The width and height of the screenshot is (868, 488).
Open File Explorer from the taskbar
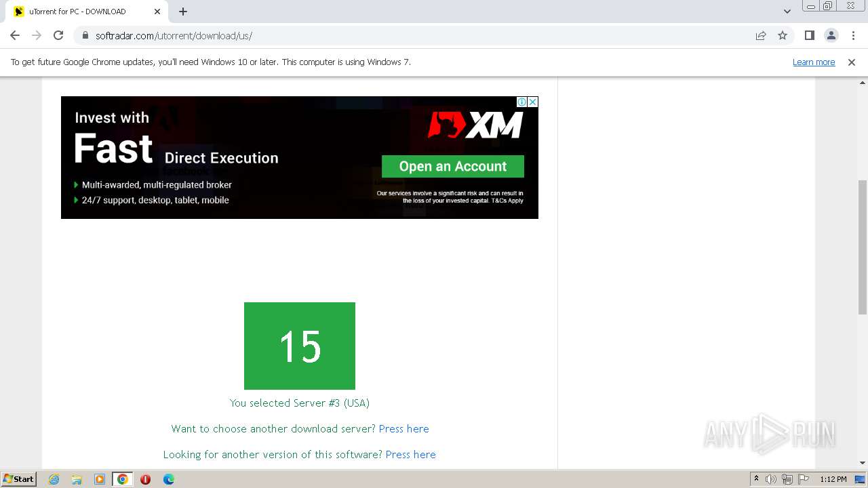click(77, 479)
